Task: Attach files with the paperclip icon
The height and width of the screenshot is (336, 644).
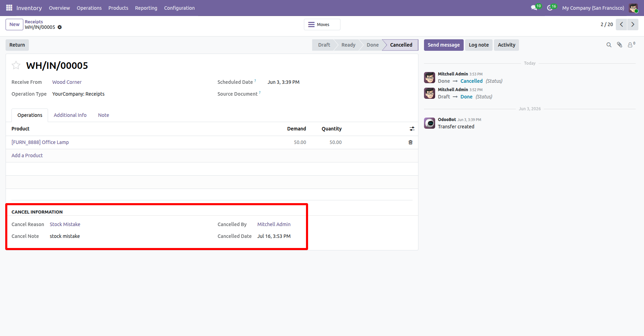Action: 620,45
